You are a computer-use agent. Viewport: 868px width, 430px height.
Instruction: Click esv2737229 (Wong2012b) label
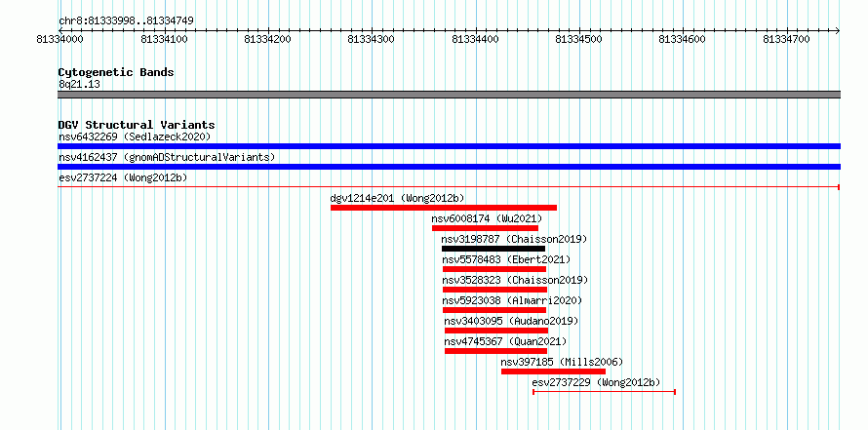(596, 382)
